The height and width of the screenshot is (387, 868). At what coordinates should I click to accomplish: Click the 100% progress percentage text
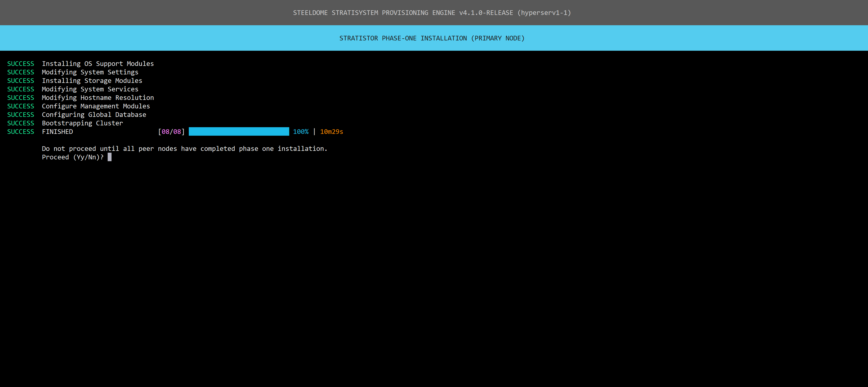(x=301, y=132)
